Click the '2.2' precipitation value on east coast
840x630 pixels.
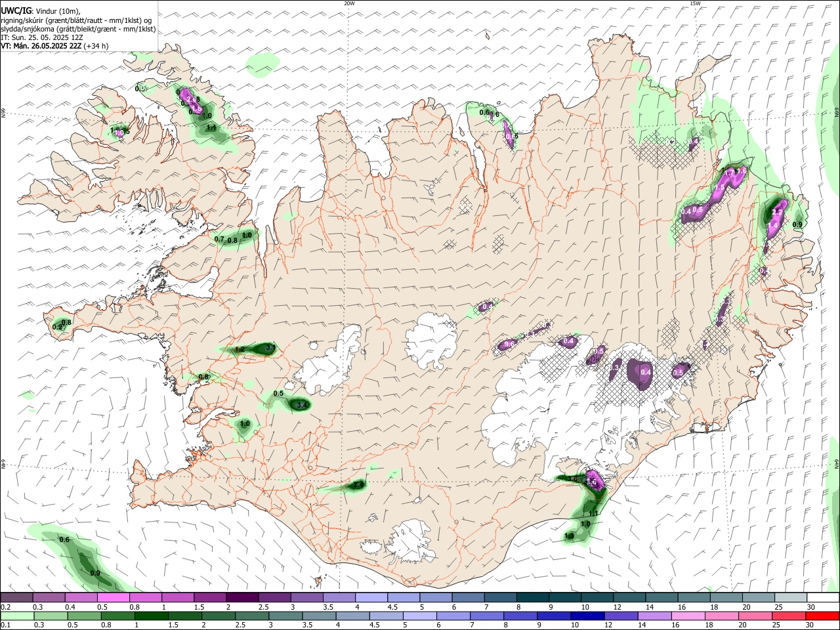777,212
